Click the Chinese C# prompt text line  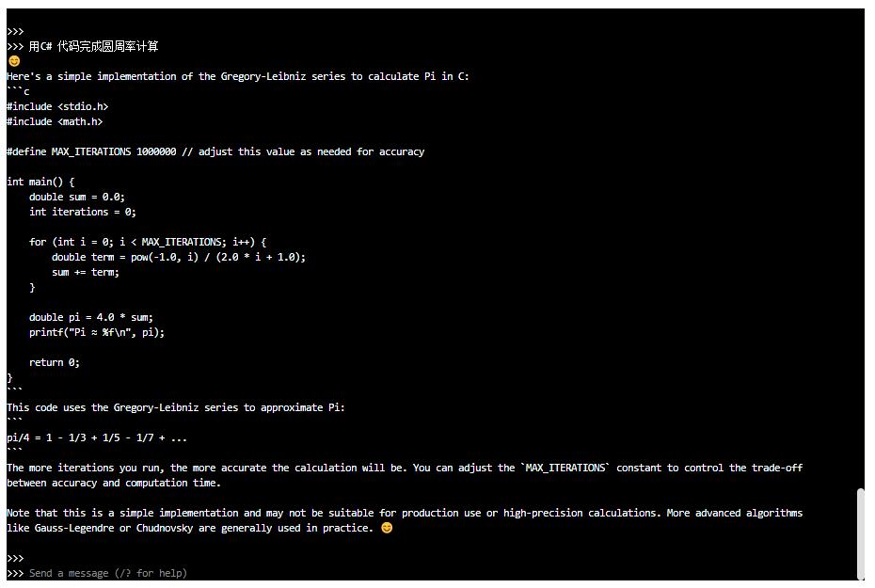tap(94, 46)
